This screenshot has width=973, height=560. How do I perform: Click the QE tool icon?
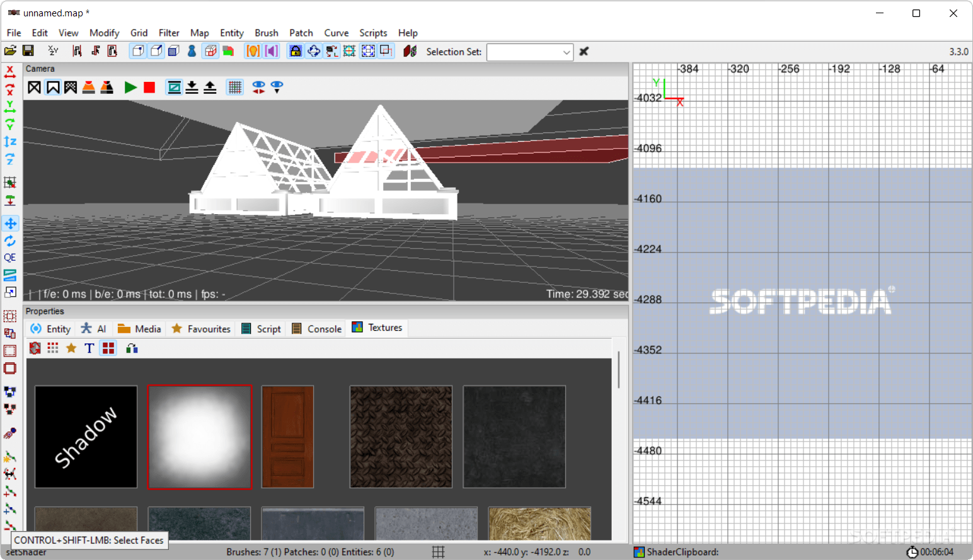[x=10, y=258]
